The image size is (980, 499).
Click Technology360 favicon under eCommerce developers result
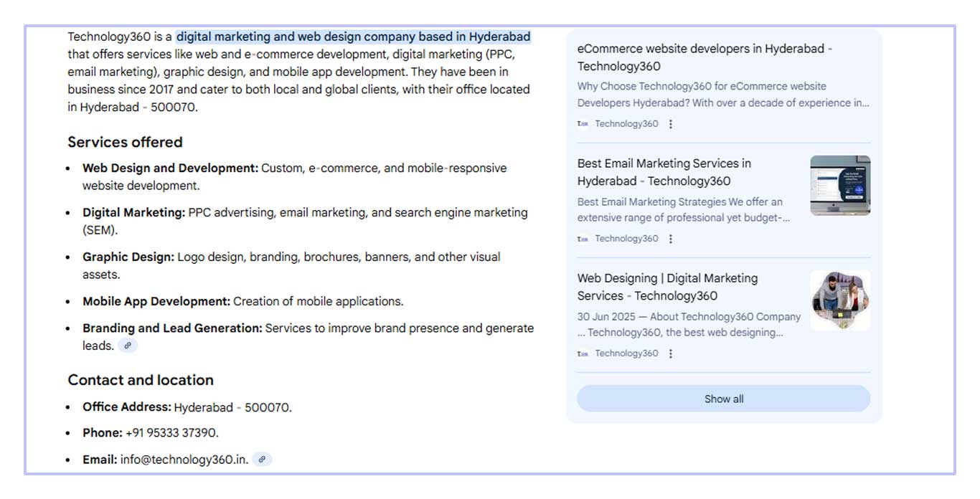(x=583, y=124)
